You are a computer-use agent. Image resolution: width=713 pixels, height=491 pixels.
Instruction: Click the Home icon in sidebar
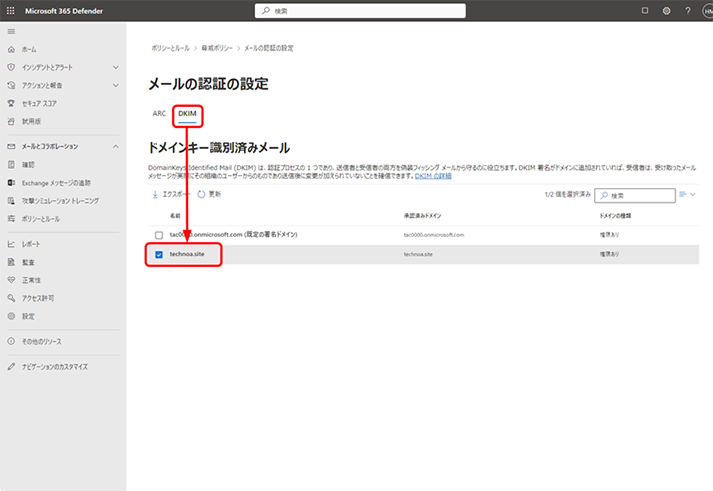coord(11,49)
